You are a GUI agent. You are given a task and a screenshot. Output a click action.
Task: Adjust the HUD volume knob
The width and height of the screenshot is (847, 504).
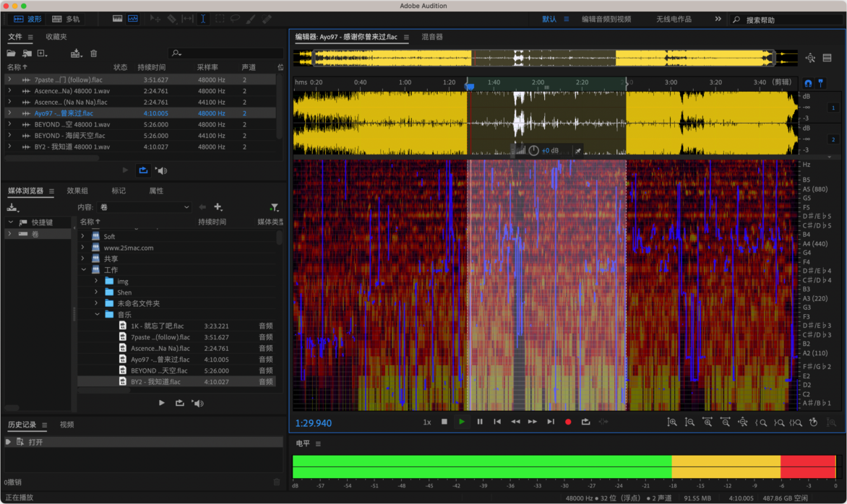(533, 151)
